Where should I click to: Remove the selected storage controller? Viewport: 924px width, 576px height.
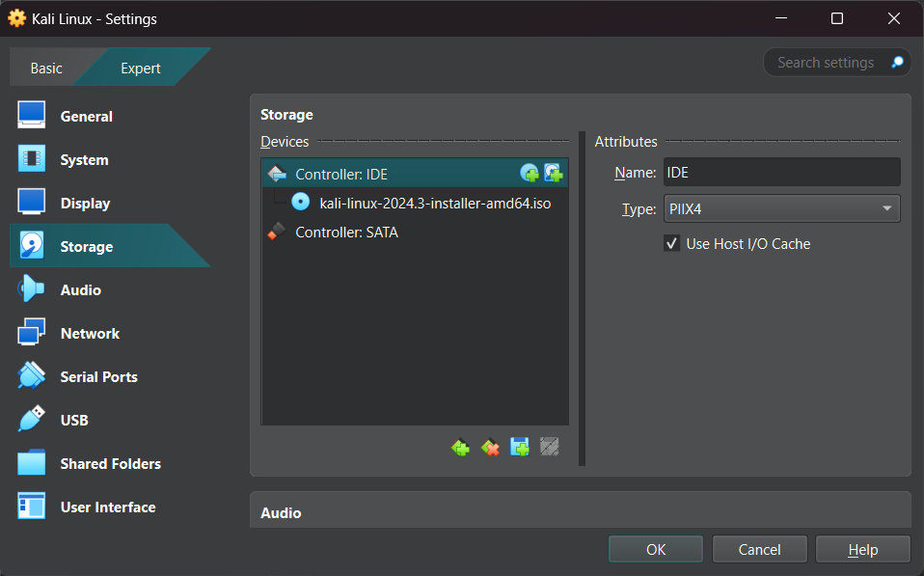[490, 448]
